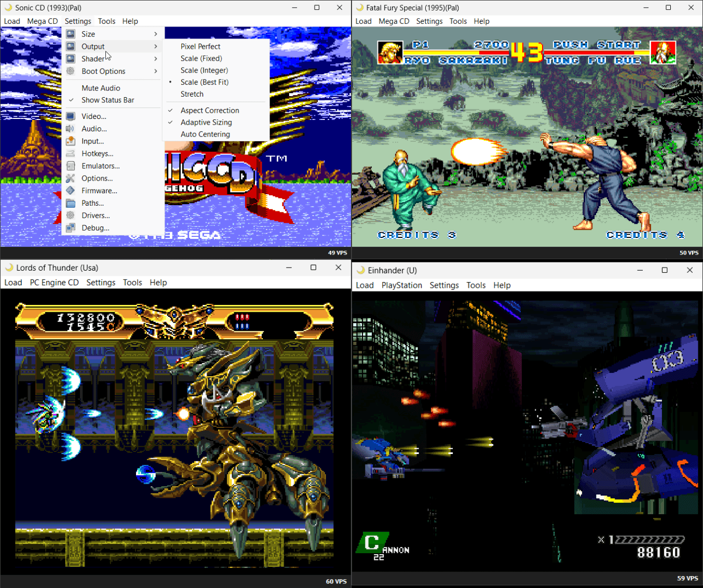Click the Shader menu icon
703x588 pixels.
click(x=71, y=59)
